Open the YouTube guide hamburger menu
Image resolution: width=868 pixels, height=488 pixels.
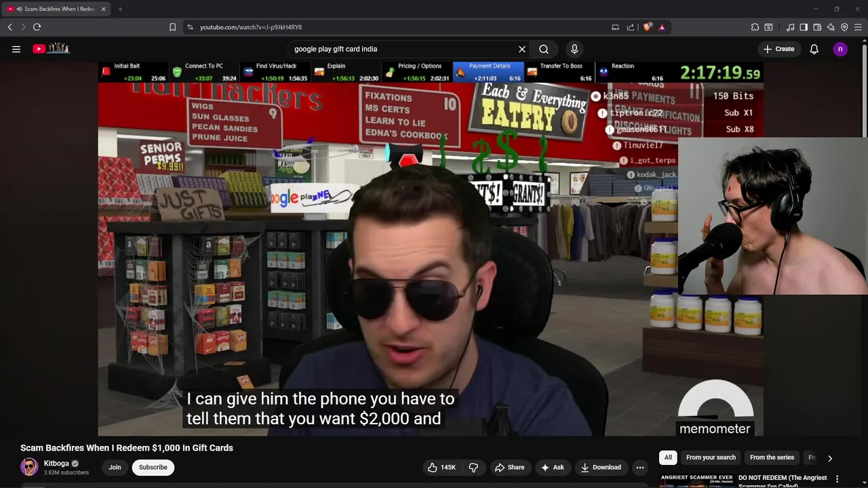click(16, 49)
